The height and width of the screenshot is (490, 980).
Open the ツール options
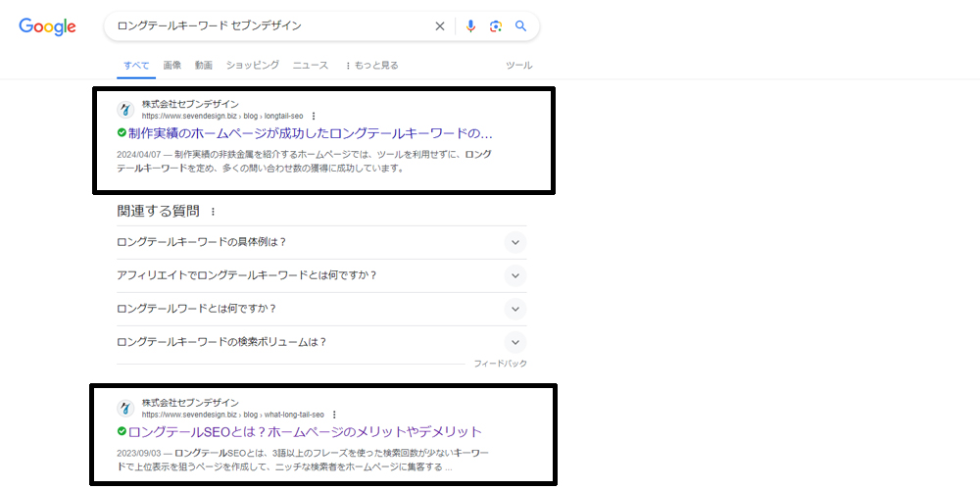coord(518,65)
